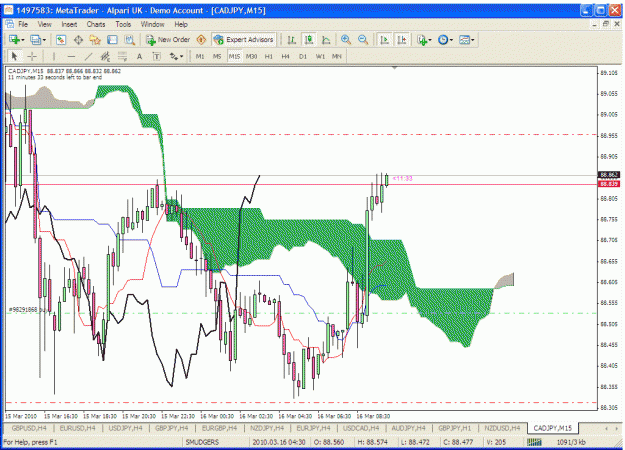Open the Indicators list dropdown
Image resolution: width=625 pixels, height=450 pixels.
tap(424, 40)
